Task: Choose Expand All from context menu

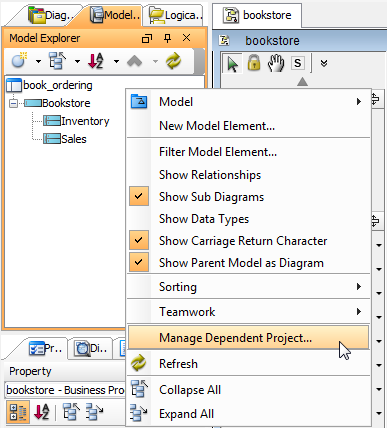Action: click(248, 414)
